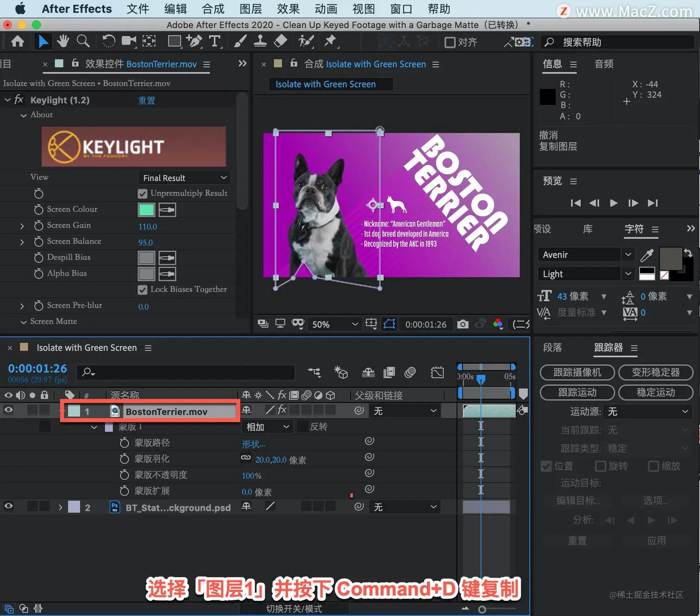
Task: Open the Screen Colour swatch
Action: (146, 210)
